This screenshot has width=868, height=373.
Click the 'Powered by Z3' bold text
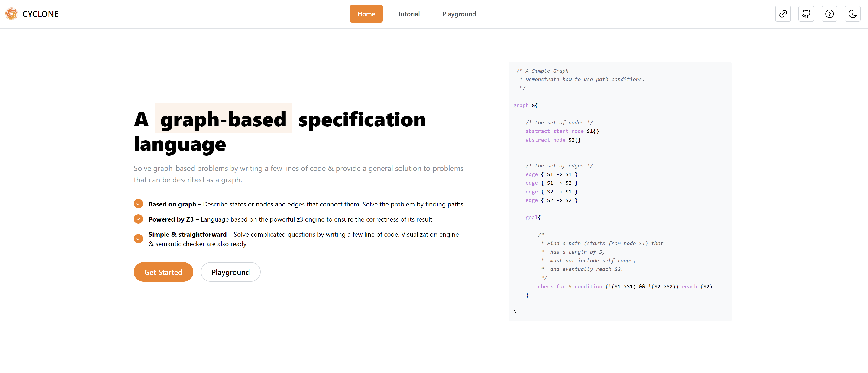tap(171, 219)
